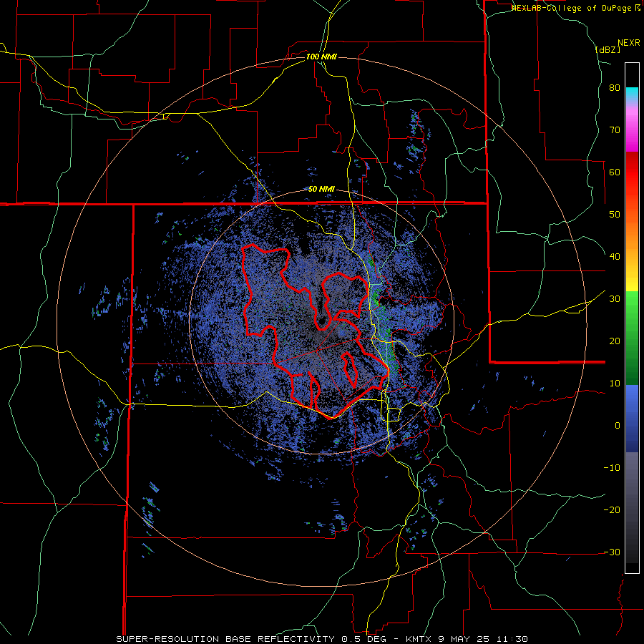The width and height of the screenshot is (644, 644).
Task: Click the NEXR label above the color bar
Action: click(629, 43)
